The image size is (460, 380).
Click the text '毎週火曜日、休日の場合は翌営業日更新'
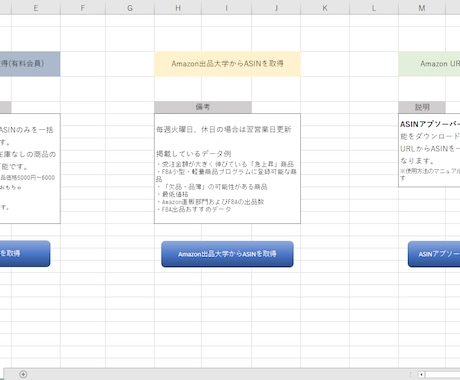point(224,129)
